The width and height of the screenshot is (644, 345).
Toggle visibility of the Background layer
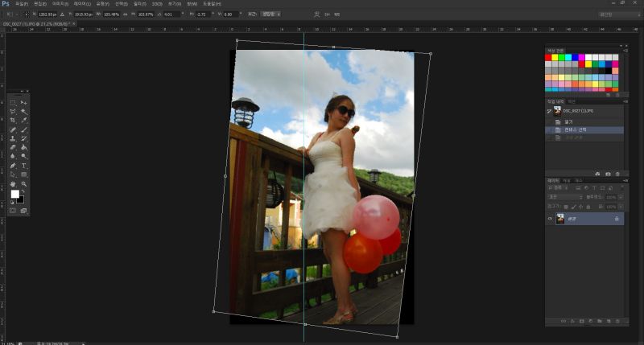[550, 219]
